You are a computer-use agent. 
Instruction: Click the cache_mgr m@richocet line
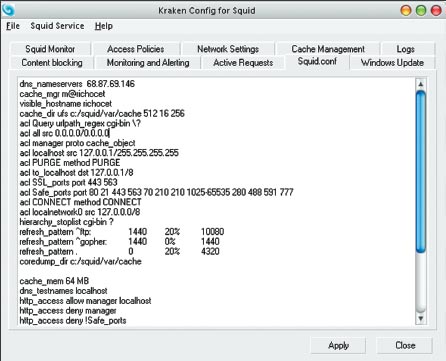click(62, 94)
